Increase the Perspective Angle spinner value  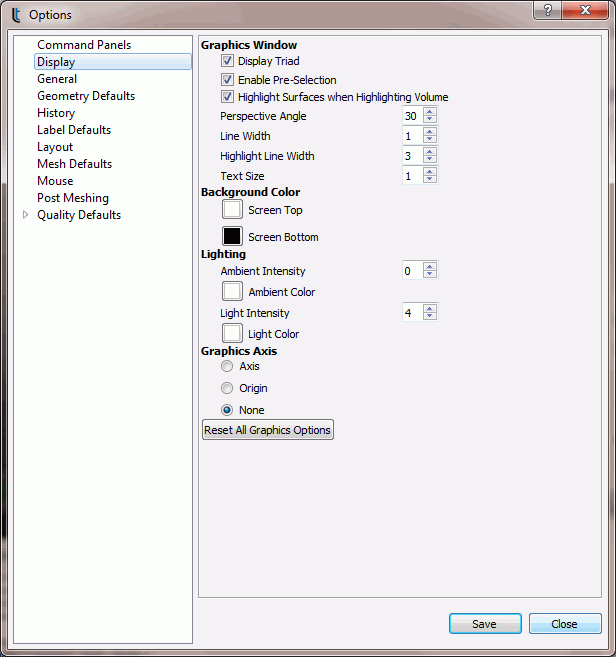pos(430,112)
